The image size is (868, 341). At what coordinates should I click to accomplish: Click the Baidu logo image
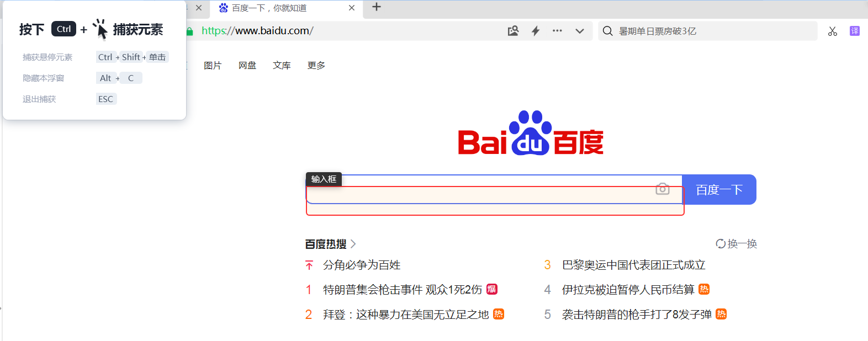point(531,133)
